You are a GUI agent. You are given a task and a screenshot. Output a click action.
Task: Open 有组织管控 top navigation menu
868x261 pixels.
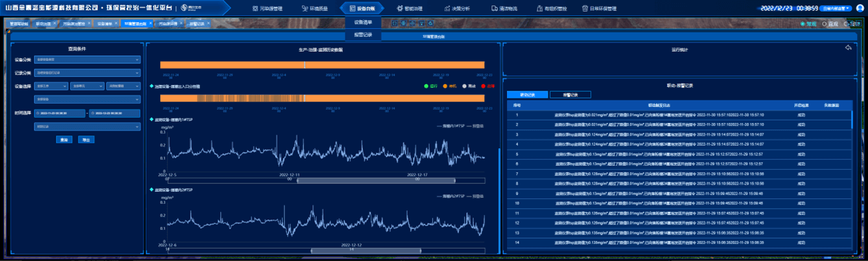click(x=553, y=9)
